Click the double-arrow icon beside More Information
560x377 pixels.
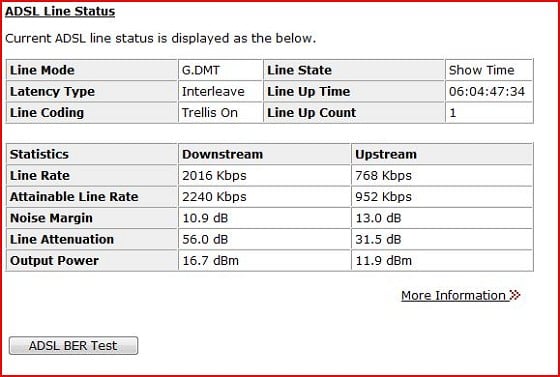[x=515, y=295]
